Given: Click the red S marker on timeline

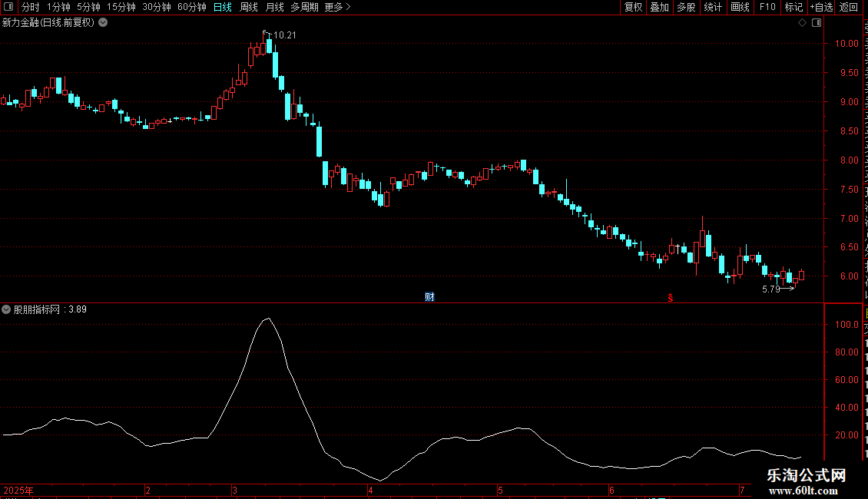Looking at the screenshot, I should (671, 298).
